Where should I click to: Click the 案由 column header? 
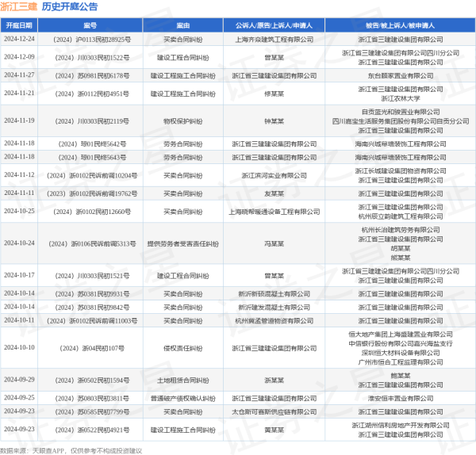[183, 25]
